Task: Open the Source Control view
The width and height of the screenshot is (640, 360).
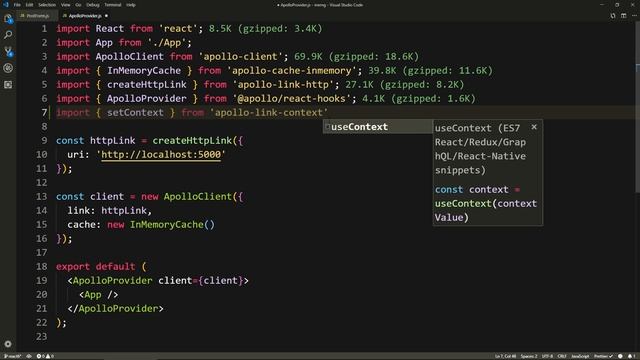Action: 8,51
